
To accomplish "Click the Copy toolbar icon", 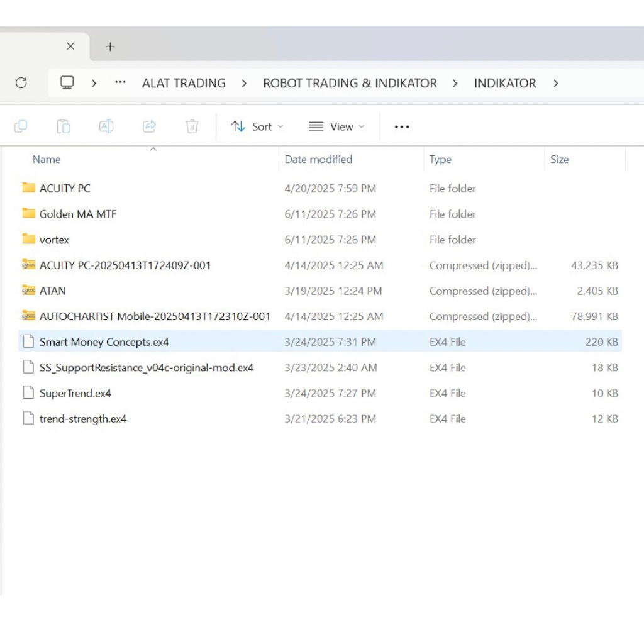I will [21, 126].
